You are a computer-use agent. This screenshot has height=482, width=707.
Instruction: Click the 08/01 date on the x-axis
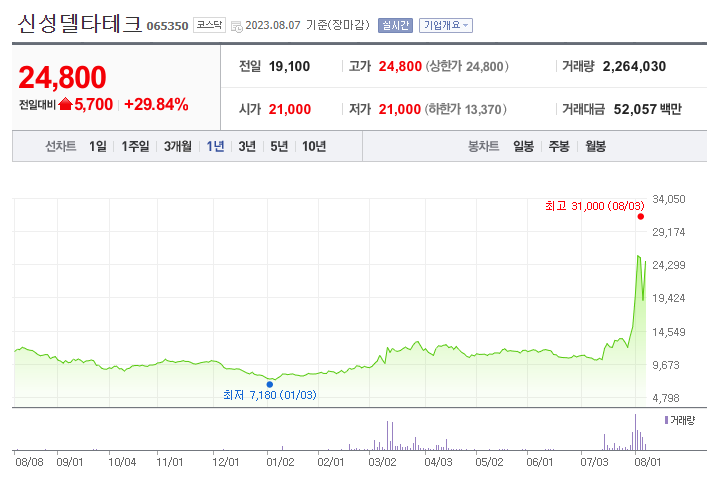click(x=647, y=462)
